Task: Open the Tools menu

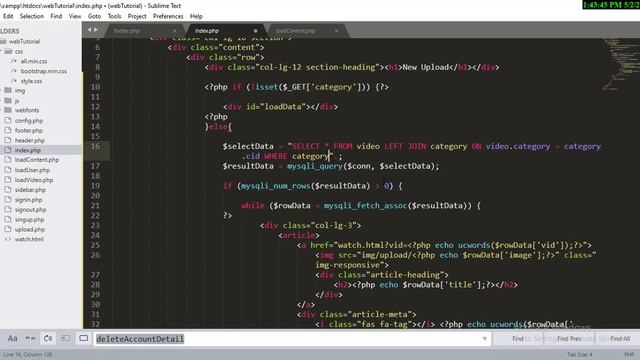Action: (114, 16)
